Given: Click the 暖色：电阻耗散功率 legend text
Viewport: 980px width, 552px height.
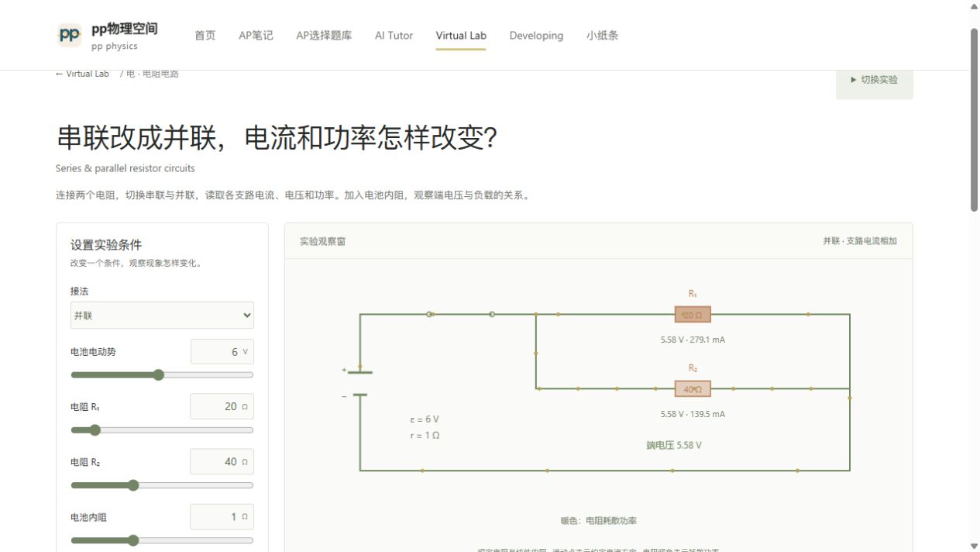Looking at the screenshot, I should (x=599, y=521).
